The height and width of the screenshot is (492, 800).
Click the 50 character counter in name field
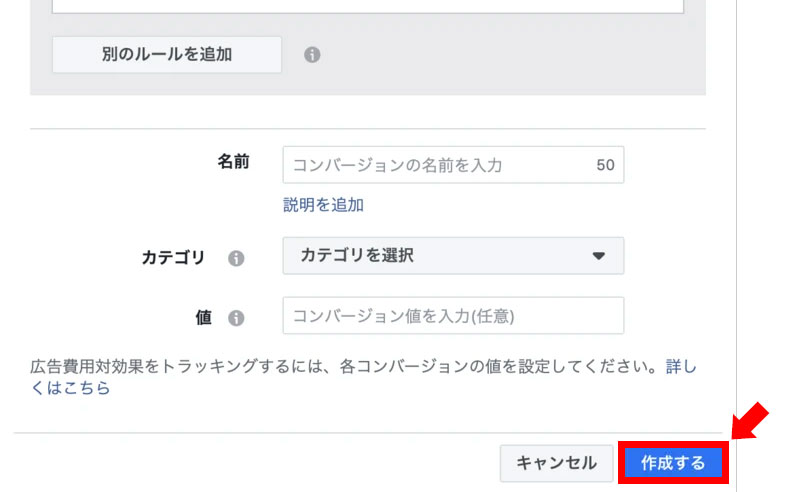point(605,165)
